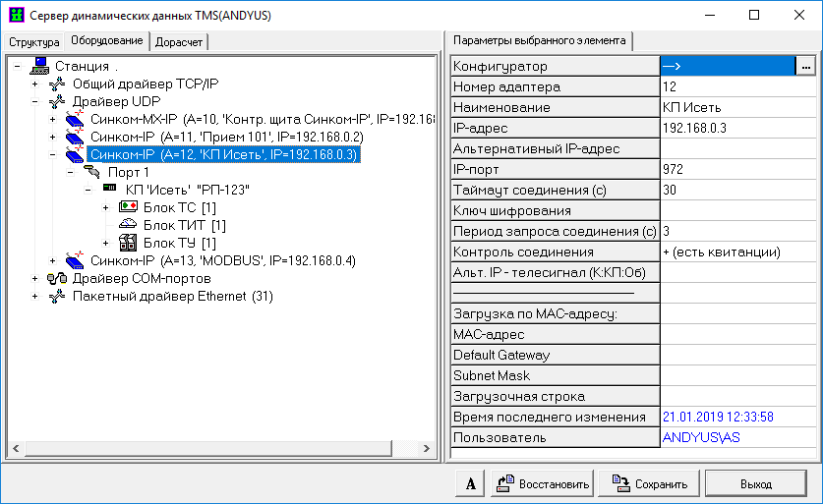Open the Дорасчет tab
This screenshot has width=823, height=504.
point(180,42)
